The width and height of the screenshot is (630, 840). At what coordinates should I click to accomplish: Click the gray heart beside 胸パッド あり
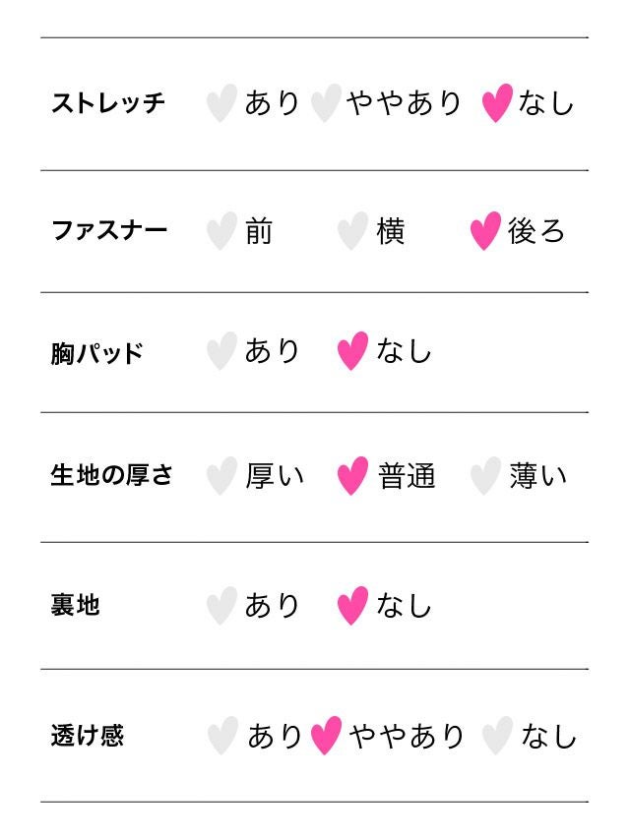222,351
